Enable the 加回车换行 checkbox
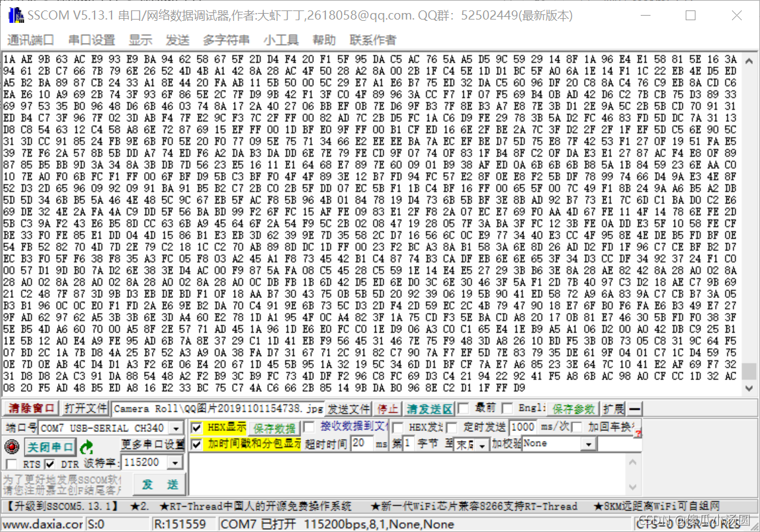Viewport: 760px width, 532px height. tap(577, 427)
